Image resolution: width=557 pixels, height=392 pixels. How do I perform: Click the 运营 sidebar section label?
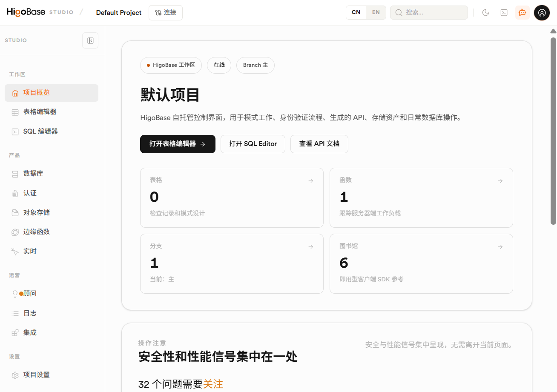[x=14, y=275]
